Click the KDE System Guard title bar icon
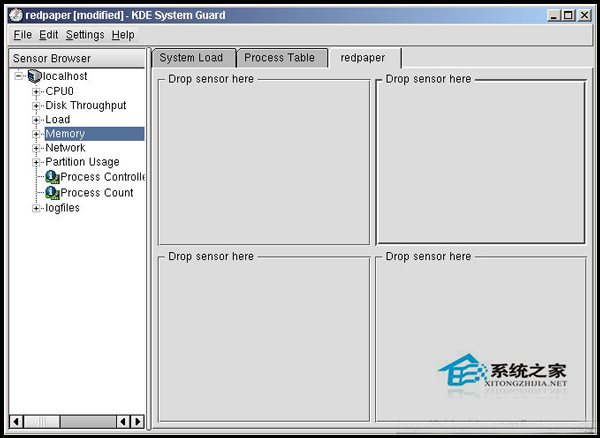The image size is (600, 438). 16,15
